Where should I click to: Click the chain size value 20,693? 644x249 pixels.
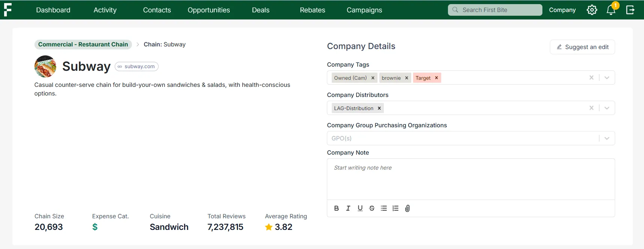click(49, 227)
